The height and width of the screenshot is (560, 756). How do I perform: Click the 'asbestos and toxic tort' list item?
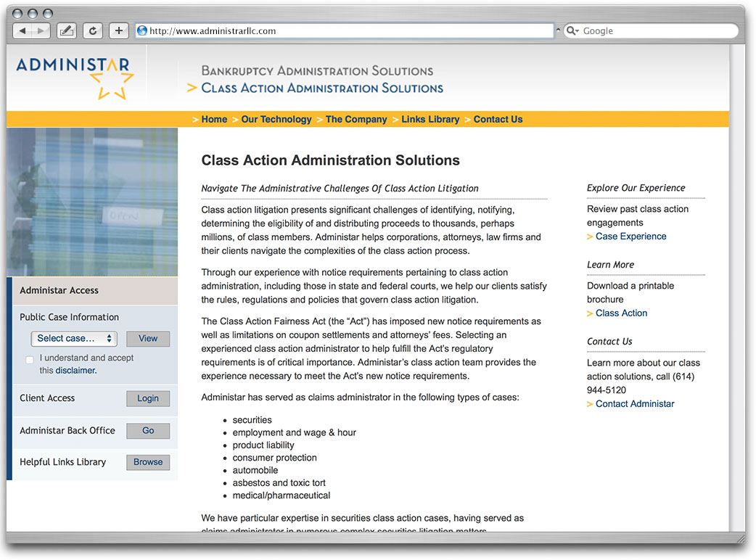[279, 482]
